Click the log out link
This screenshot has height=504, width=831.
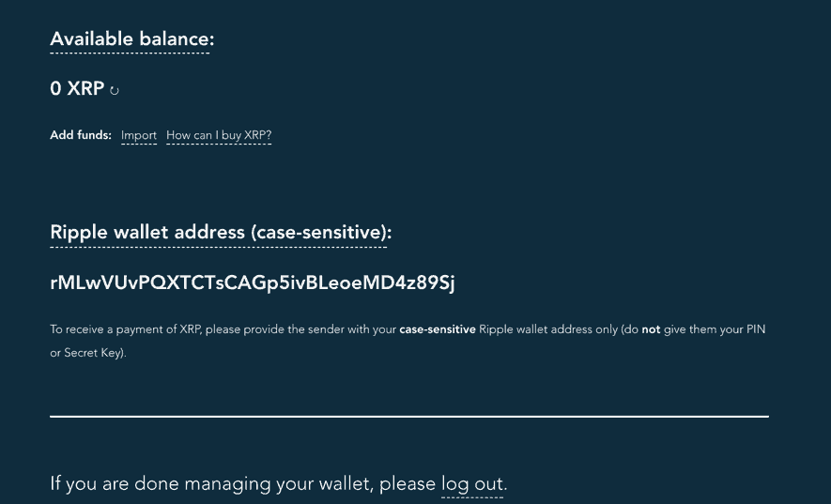472,484
